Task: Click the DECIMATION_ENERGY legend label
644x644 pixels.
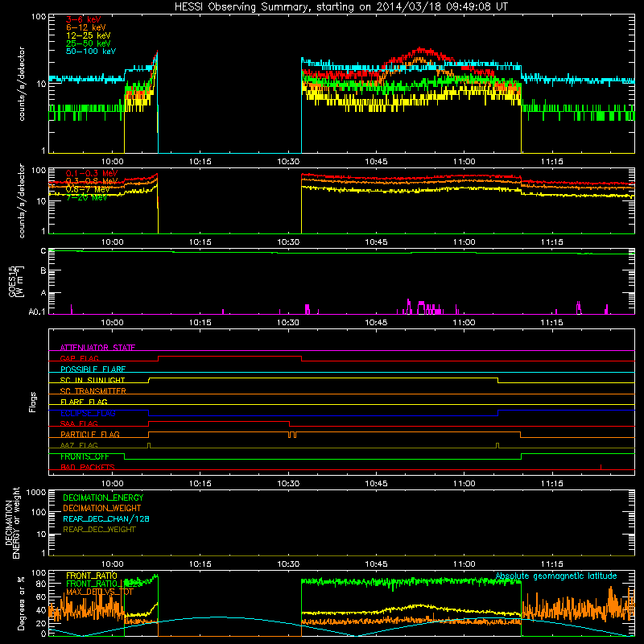Action: [x=103, y=497]
